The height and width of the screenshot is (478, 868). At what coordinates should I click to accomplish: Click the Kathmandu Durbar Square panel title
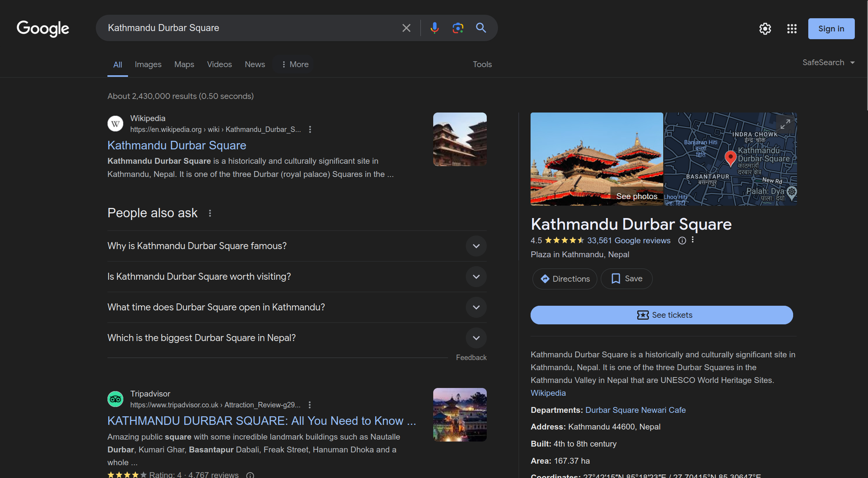click(x=631, y=224)
